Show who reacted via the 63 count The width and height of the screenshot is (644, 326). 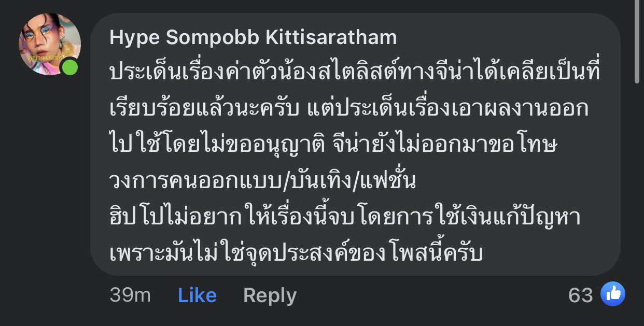point(581,295)
